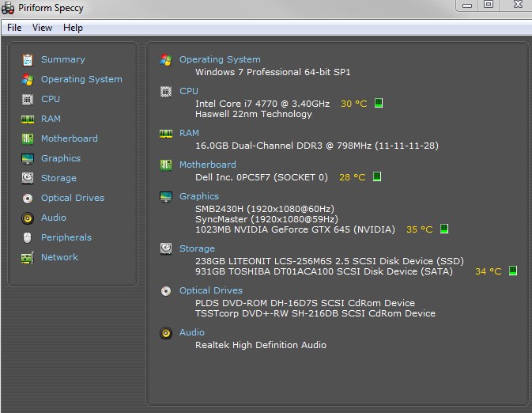Screen dimensions: 532x413
Task: Click the green CPU temperature indicator icon
Action: [x=379, y=103]
